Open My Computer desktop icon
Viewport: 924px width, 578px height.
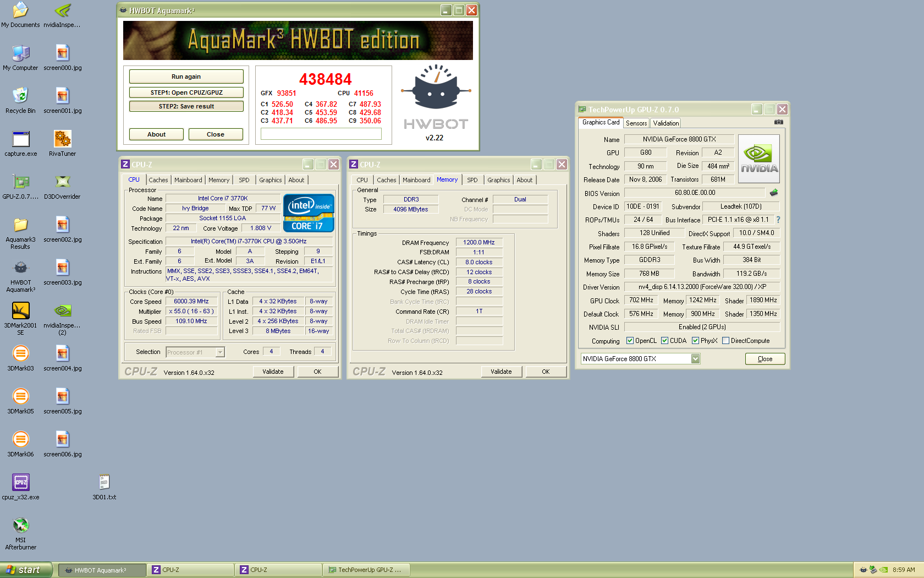[x=20, y=58]
